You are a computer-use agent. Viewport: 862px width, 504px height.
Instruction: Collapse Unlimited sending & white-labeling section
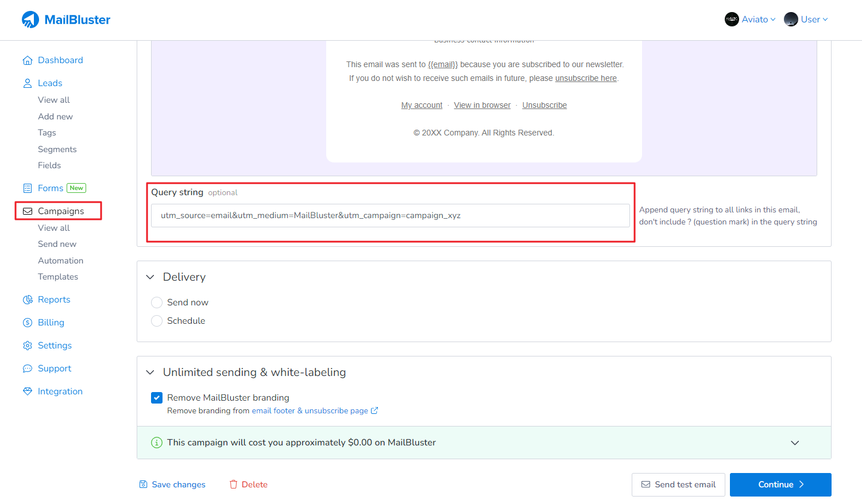point(150,373)
